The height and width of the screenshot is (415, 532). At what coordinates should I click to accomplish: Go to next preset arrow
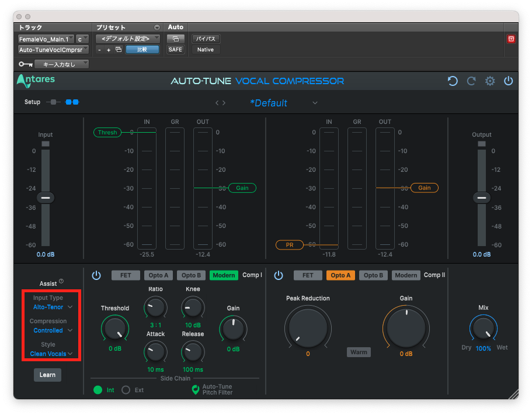[224, 103]
